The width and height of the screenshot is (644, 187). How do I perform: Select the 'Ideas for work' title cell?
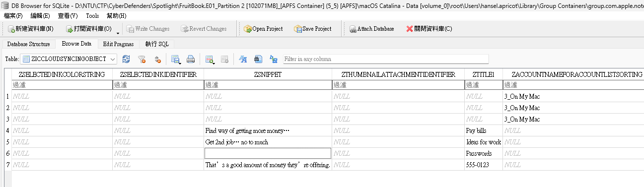coord(484,142)
